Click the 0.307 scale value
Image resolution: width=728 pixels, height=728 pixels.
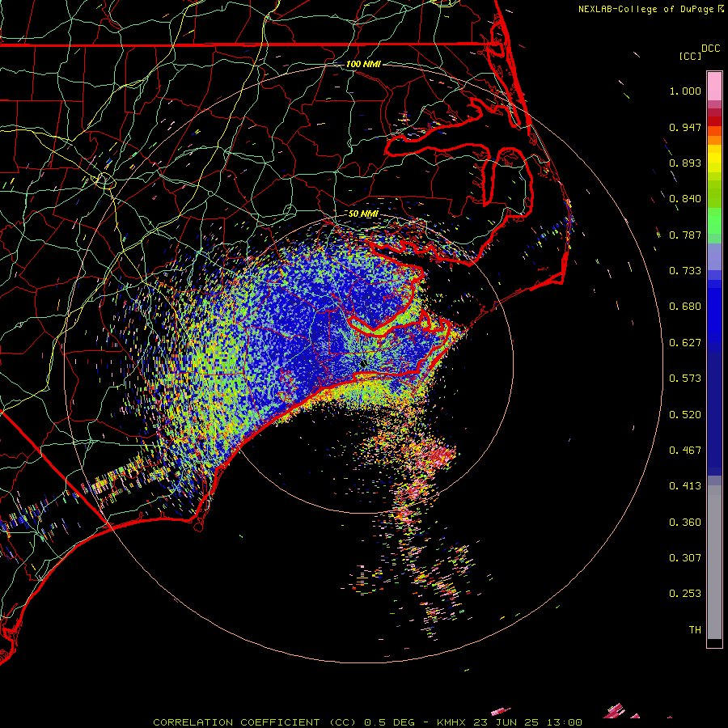[685, 558]
